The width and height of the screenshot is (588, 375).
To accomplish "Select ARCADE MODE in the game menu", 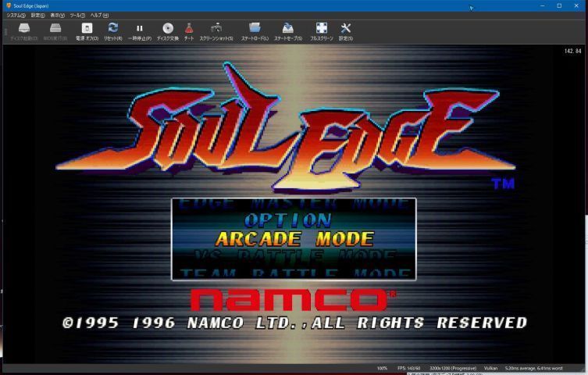I will coord(294,239).
